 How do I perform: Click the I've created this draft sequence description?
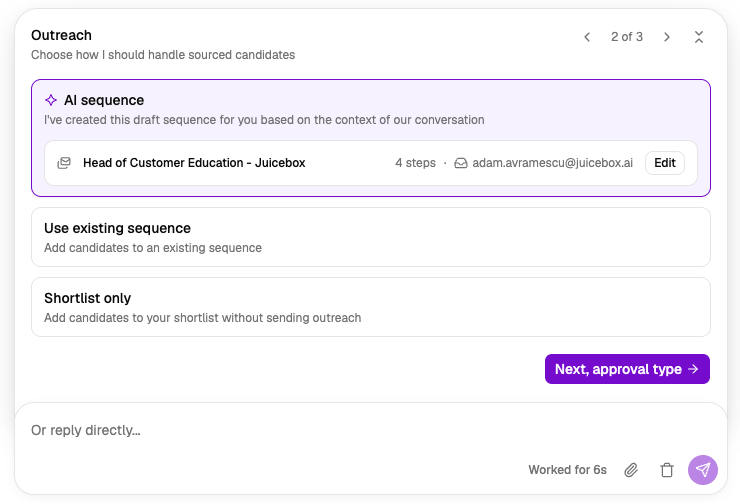[264, 120]
